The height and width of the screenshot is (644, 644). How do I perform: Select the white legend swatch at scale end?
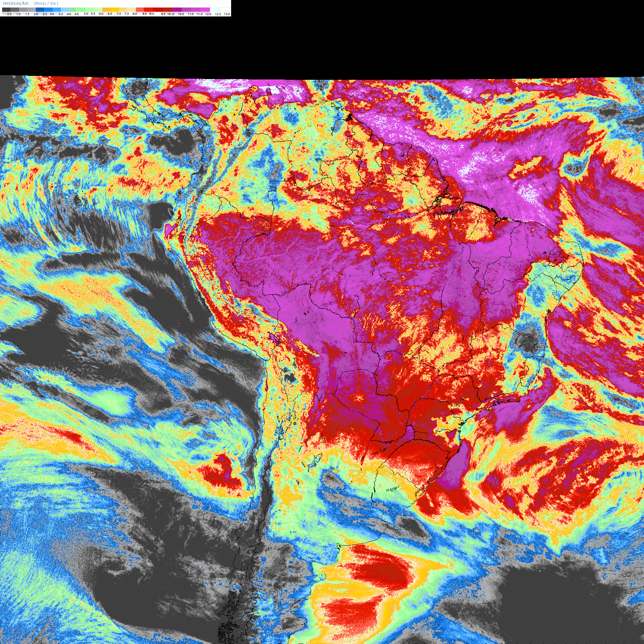pyautogui.click(x=225, y=10)
